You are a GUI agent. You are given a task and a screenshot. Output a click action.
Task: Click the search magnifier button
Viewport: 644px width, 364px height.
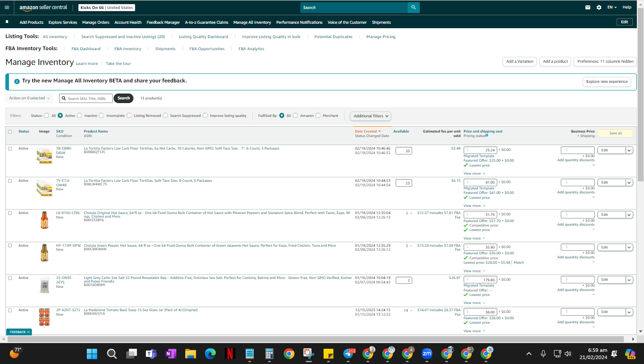click(414, 7)
